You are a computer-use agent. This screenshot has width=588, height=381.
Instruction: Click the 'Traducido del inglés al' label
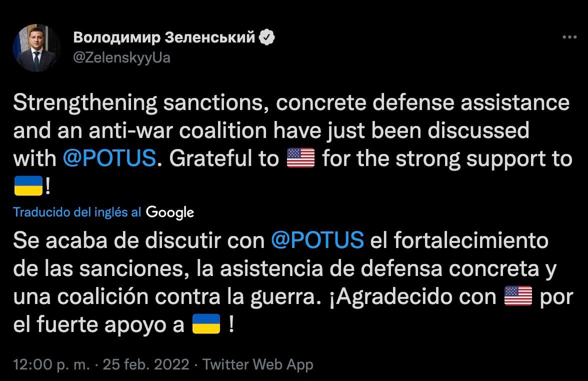pos(77,212)
